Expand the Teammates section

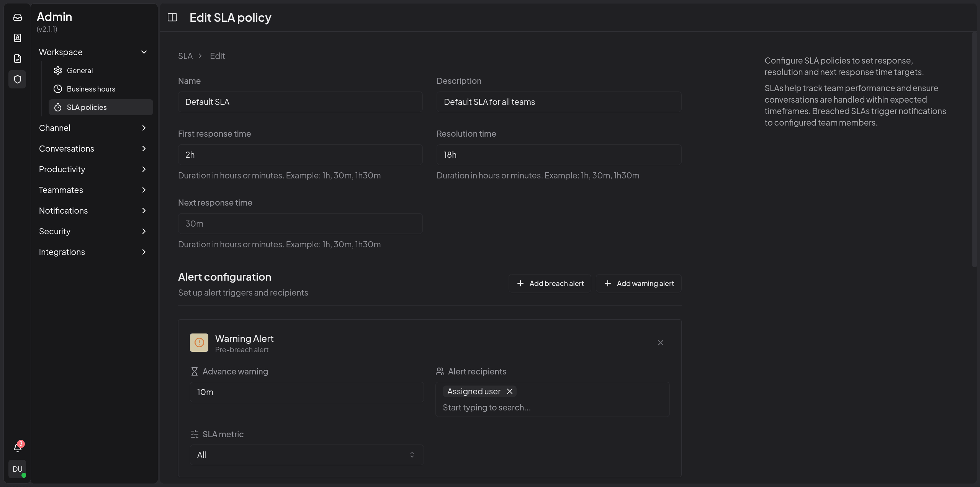[x=144, y=190]
